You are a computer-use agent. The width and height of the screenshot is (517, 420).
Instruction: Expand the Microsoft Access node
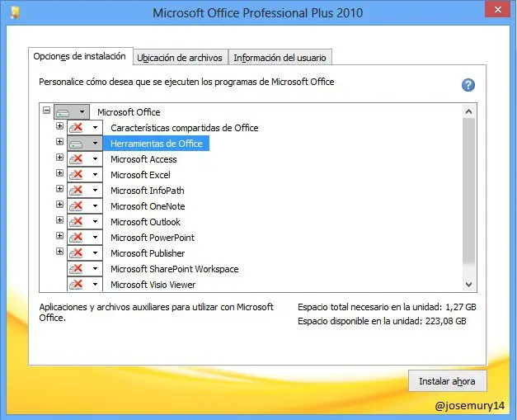(x=59, y=157)
